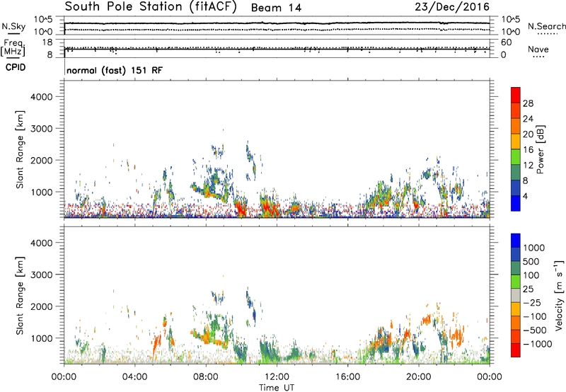Viewport: 566px width, 392px height.
Task: Click the '60' tick on the Nave axis
Action: tap(506, 42)
